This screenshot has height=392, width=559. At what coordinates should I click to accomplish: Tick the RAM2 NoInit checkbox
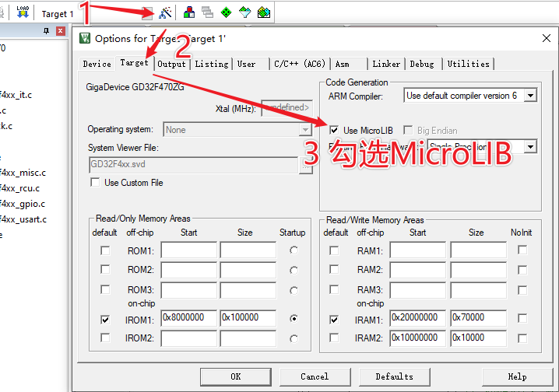coord(522,270)
